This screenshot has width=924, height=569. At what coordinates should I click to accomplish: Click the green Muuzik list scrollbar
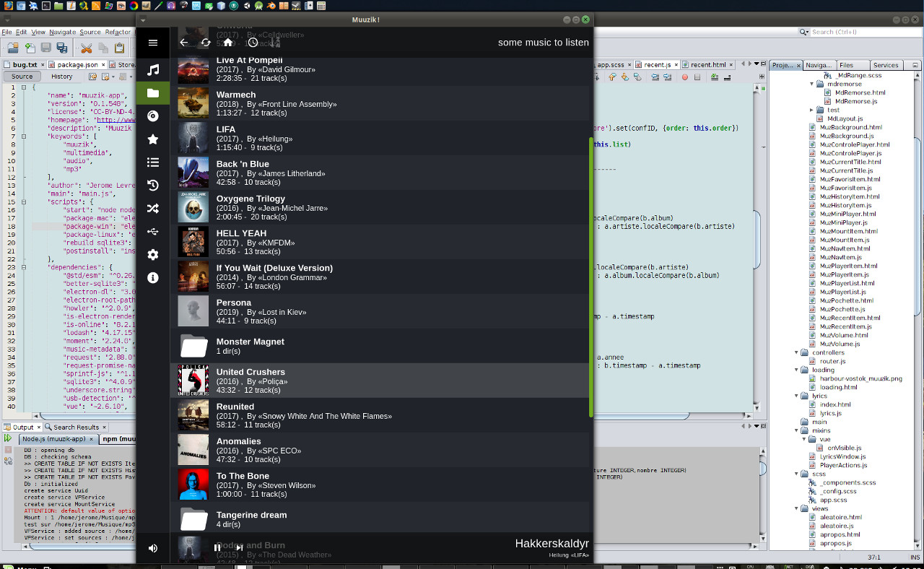coord(591,277)
